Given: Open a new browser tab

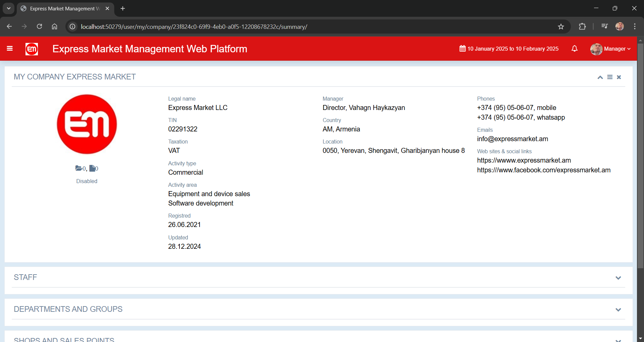Looking at the screenshot, I should (123, 8).
